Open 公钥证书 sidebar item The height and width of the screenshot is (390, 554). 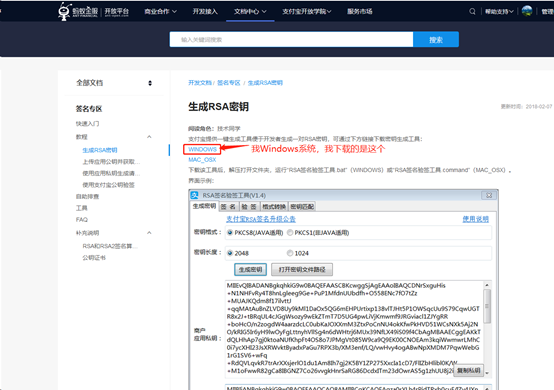(x=94, y=258)
